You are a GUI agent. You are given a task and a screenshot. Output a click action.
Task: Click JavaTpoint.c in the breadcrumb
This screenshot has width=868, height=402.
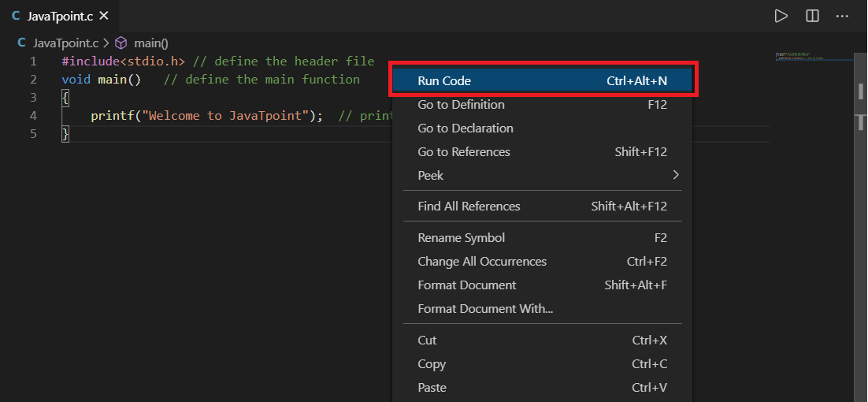point(65,43)
